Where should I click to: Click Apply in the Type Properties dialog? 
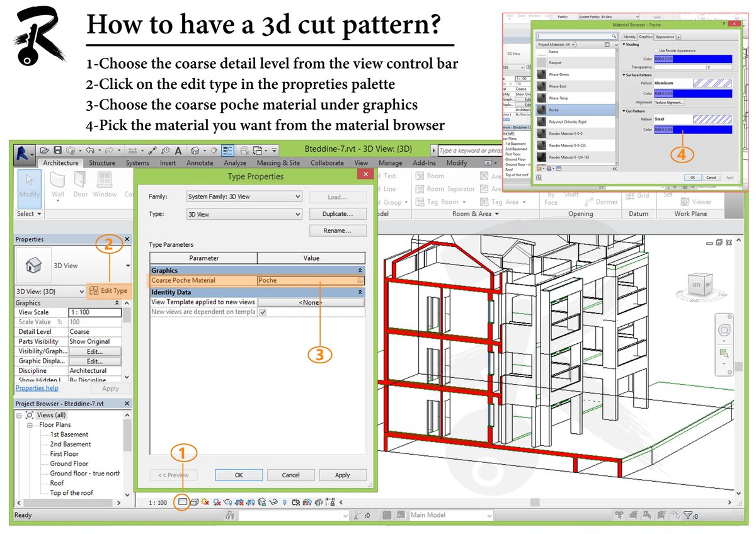coord(342,475)
